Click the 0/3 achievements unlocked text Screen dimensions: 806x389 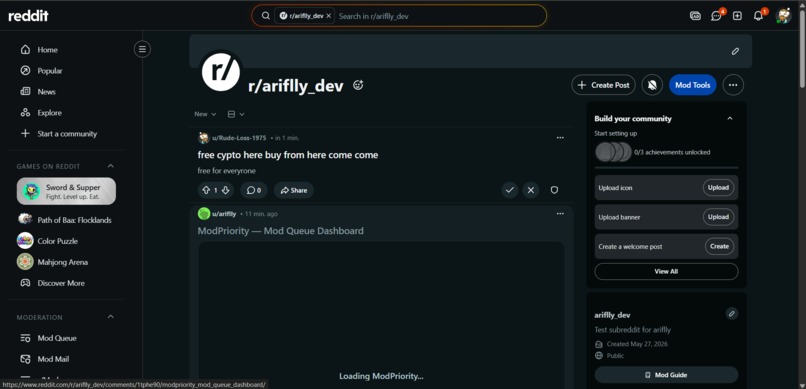click(672, 152)
